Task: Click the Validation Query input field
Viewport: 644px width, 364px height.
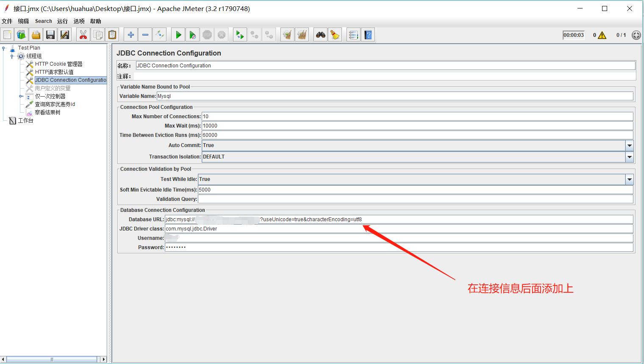Action: (x=415, y=199)
